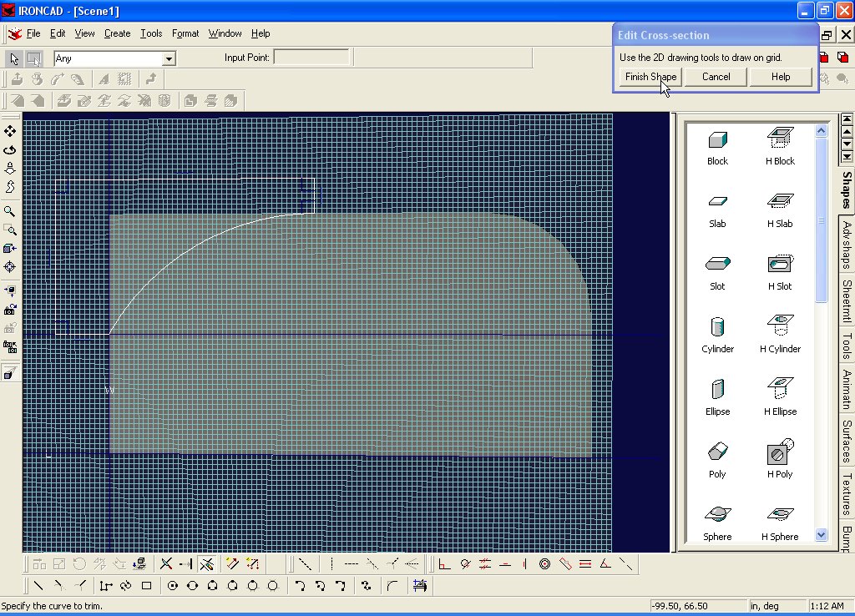Pick the Sphere shape from catalog

click(x=717, y=523)
